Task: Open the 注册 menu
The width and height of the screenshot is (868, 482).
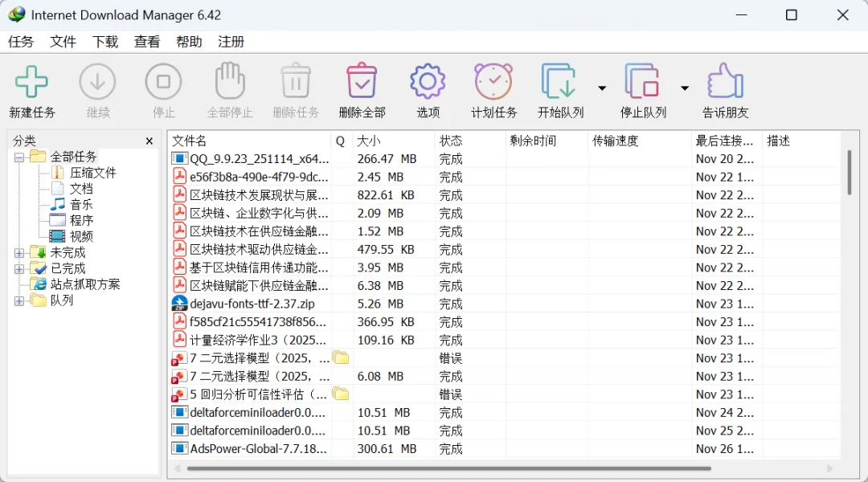Action: click(x=231, y=42)
